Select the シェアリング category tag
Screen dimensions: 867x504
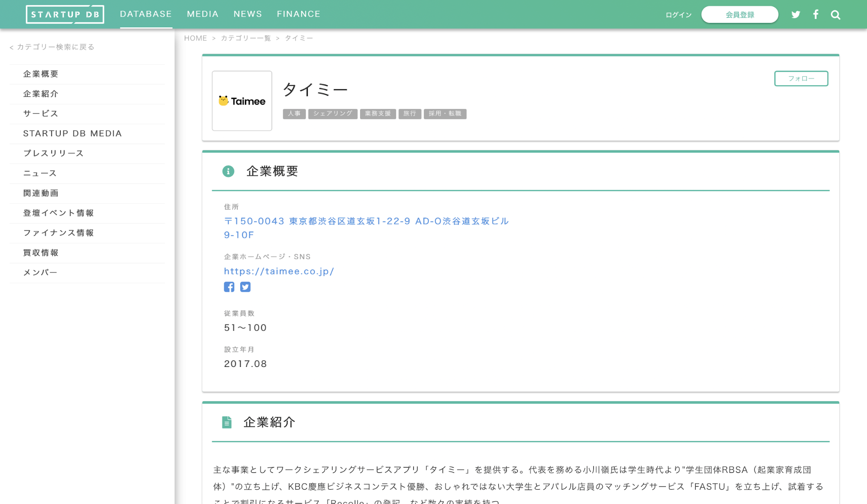(332, 114)
